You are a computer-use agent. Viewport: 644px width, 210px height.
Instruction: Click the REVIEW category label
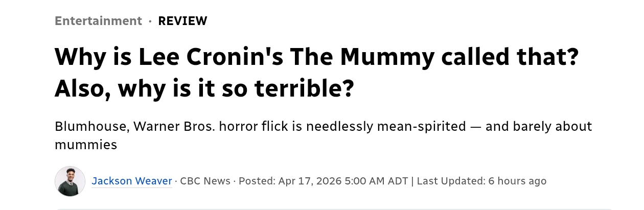click(182, 21)
